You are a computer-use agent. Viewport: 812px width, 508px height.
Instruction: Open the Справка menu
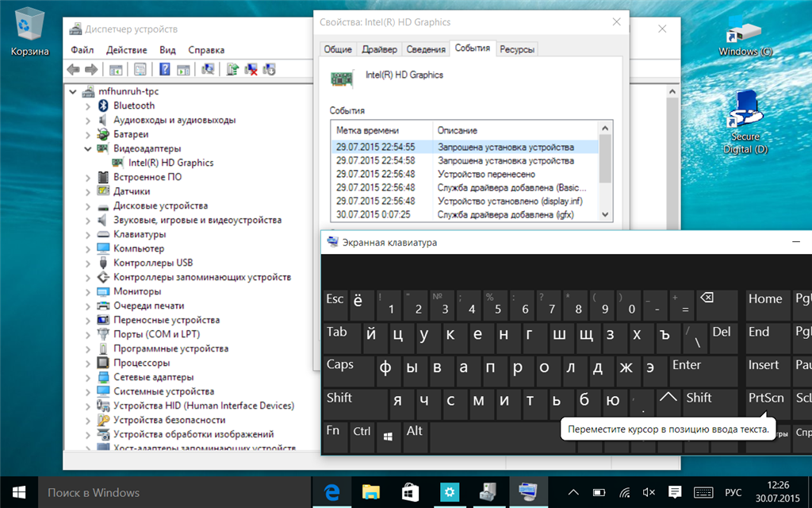pyautogui.click(x=206, y=50)
